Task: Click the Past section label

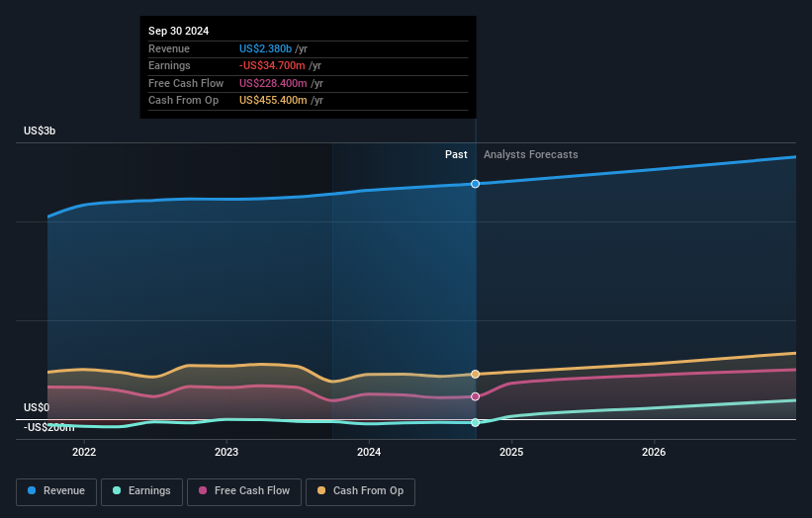Action: click(x=456, y=155)
